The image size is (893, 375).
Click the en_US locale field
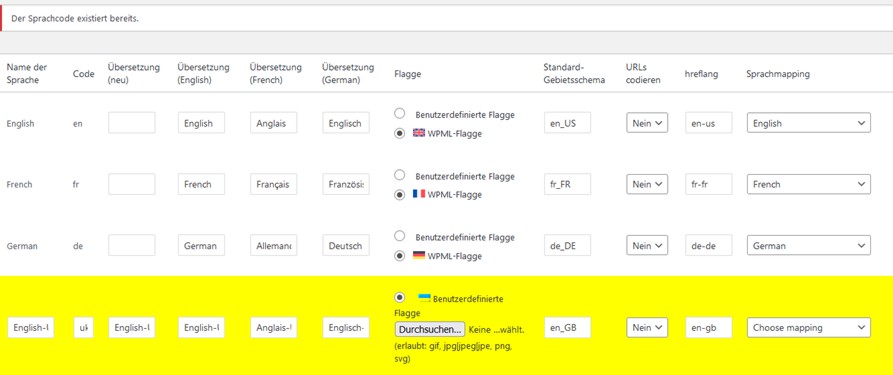click(567, 123)
